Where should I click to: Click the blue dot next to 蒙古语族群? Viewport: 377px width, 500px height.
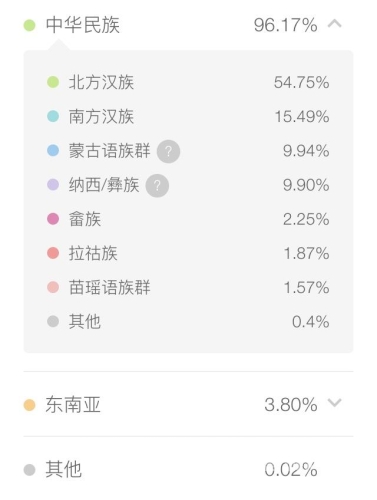click(x=53, y=150)
